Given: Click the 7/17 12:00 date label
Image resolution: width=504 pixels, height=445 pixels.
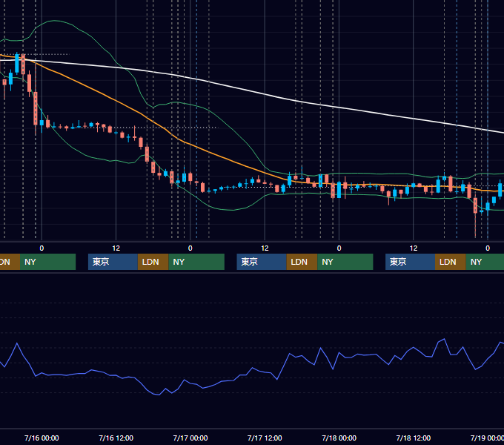Looking at the screenshot, I should 265,438.
